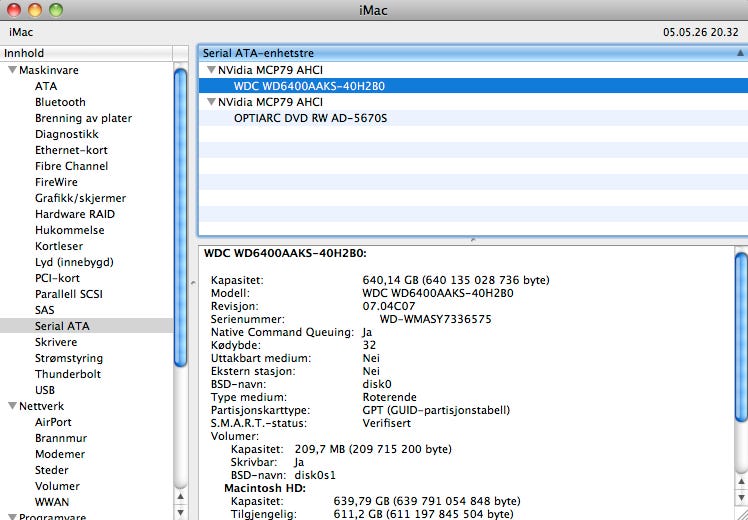748x520 pixels.
Task: Collapse NVidia MCP79 AHCI above OPTIARC drive
Action: coord(211,102)
